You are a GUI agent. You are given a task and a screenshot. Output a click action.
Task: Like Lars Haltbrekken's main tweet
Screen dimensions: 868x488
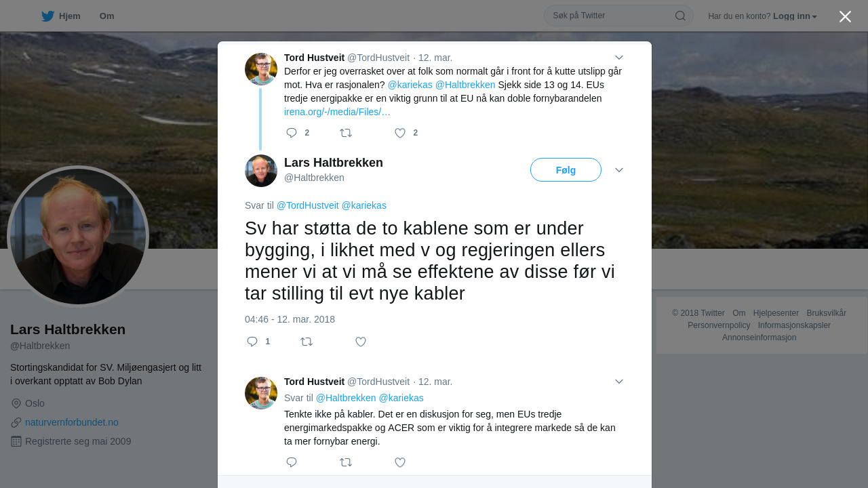click(x=361, y=342)
